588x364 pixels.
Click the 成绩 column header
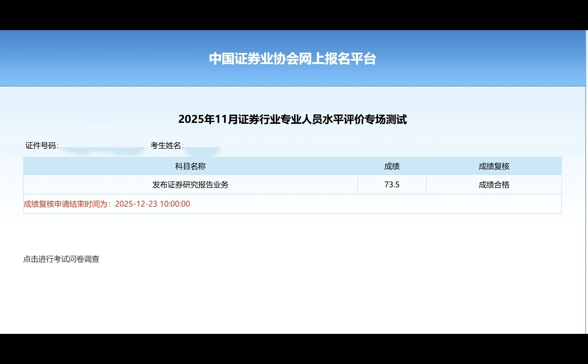point(392,166)
